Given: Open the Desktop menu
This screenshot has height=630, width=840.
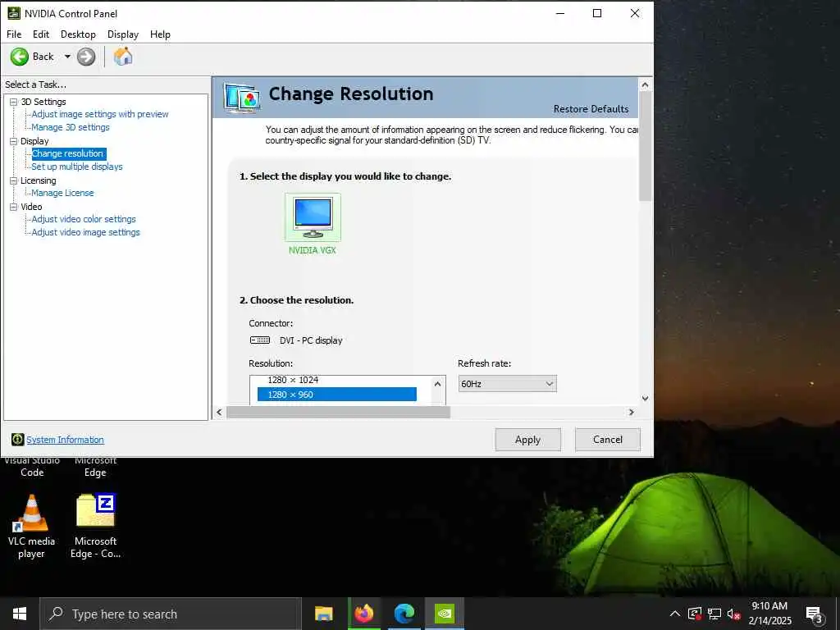Looking at the screenshot, I should coord(78,34).
